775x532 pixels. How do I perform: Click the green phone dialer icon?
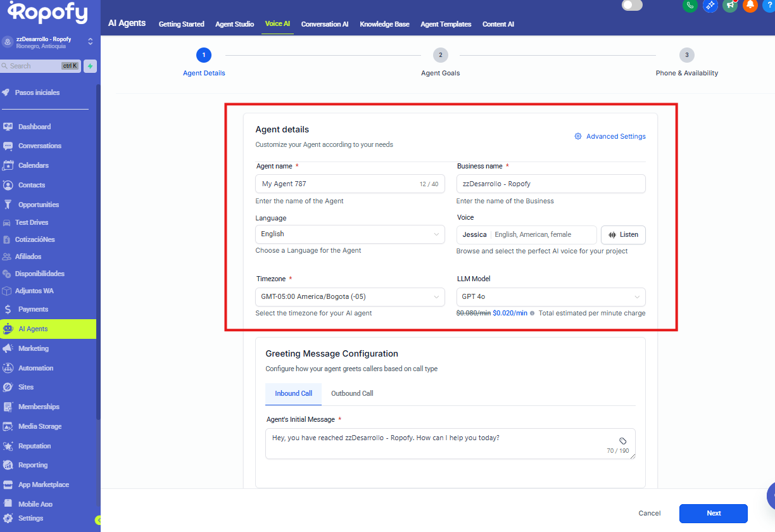coord(690,5)
